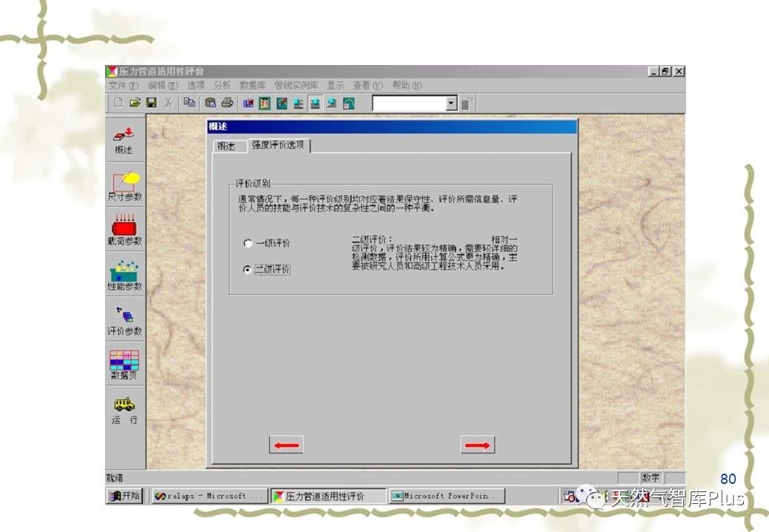This screenshot has height=532, width=769.
Task: Click the blue and red blocks toolbar icon
Action: click(x=248, y=103)
